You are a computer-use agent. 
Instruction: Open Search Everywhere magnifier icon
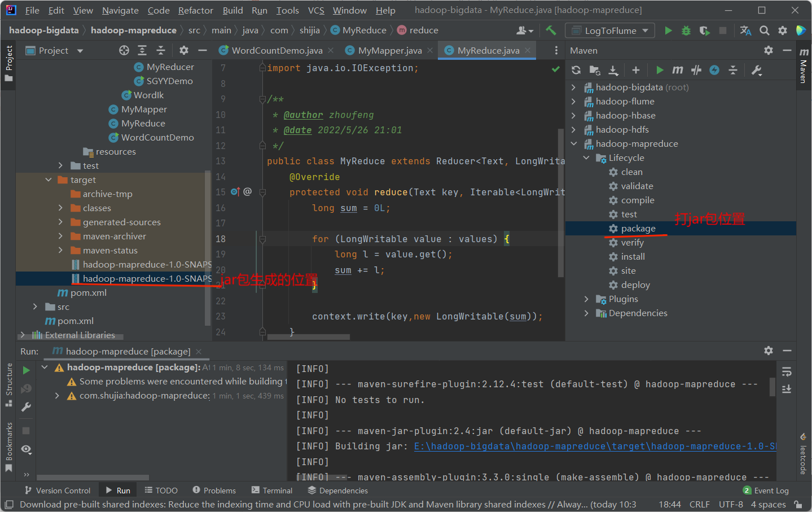pyautogui.click(x=764, y=30)
